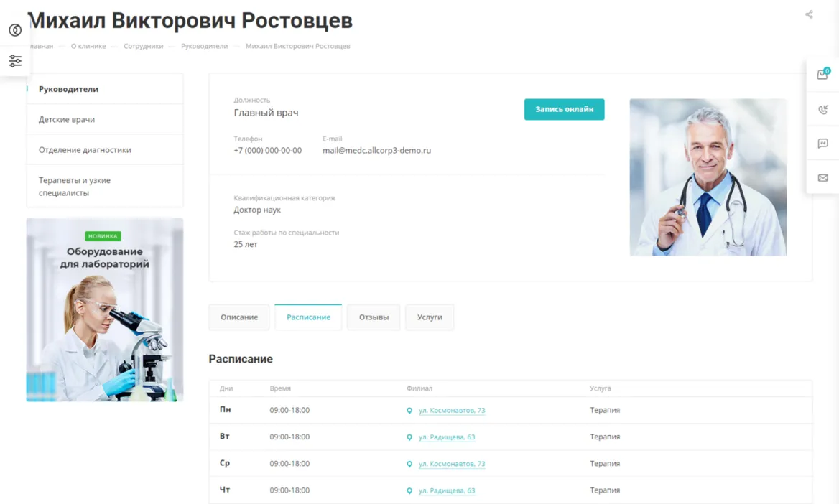The image size is (839, 504).
Task: Click the doctor's portrait photo
Action: click(x=708, y=177)
